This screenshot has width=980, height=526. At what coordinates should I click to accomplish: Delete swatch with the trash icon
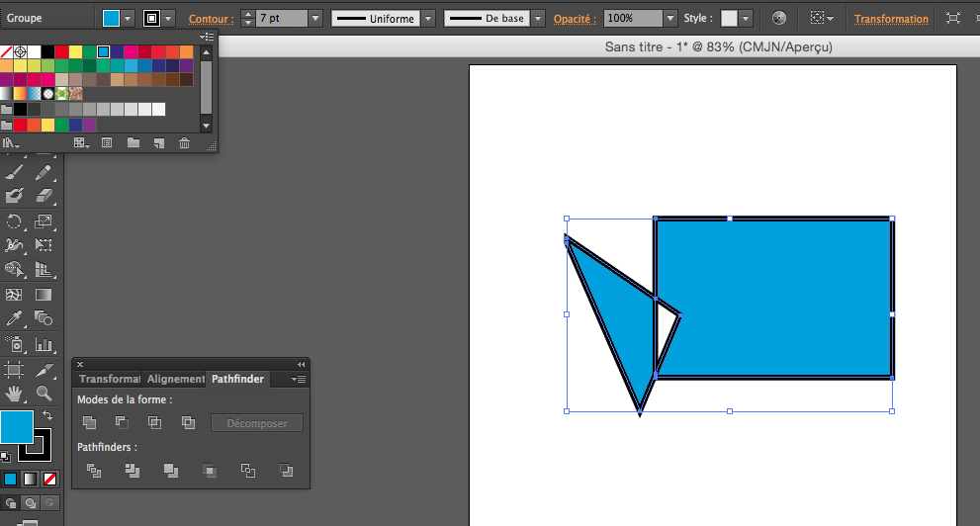tap(184, 143)
